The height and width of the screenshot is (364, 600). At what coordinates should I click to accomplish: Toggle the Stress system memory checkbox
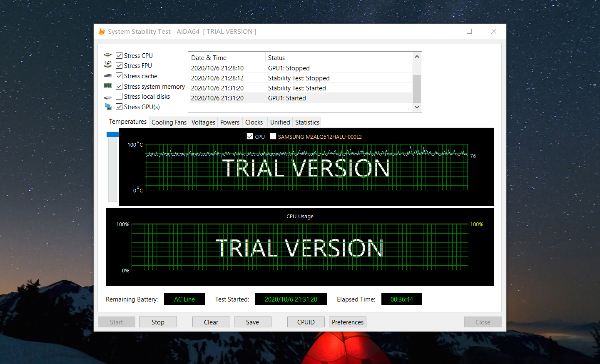(119, 86)
